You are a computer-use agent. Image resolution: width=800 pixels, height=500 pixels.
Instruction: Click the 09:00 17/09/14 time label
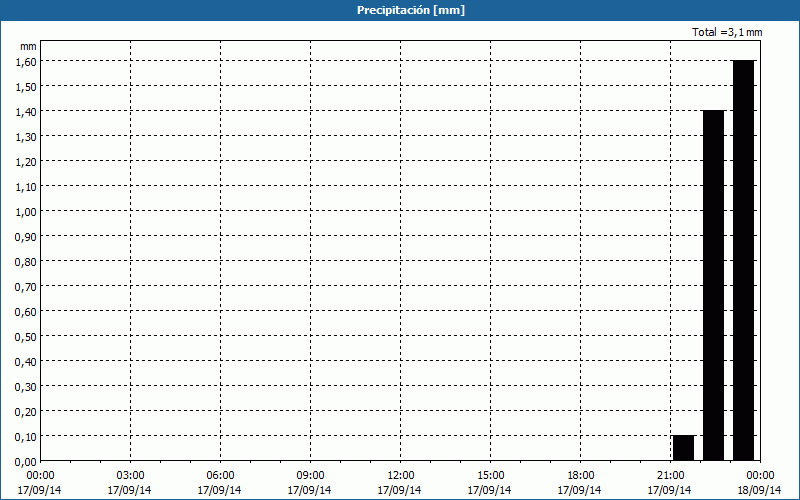310,483
